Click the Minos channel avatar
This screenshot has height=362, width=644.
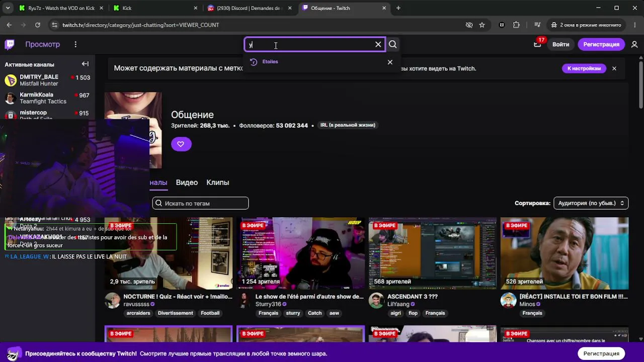point(509,300)
